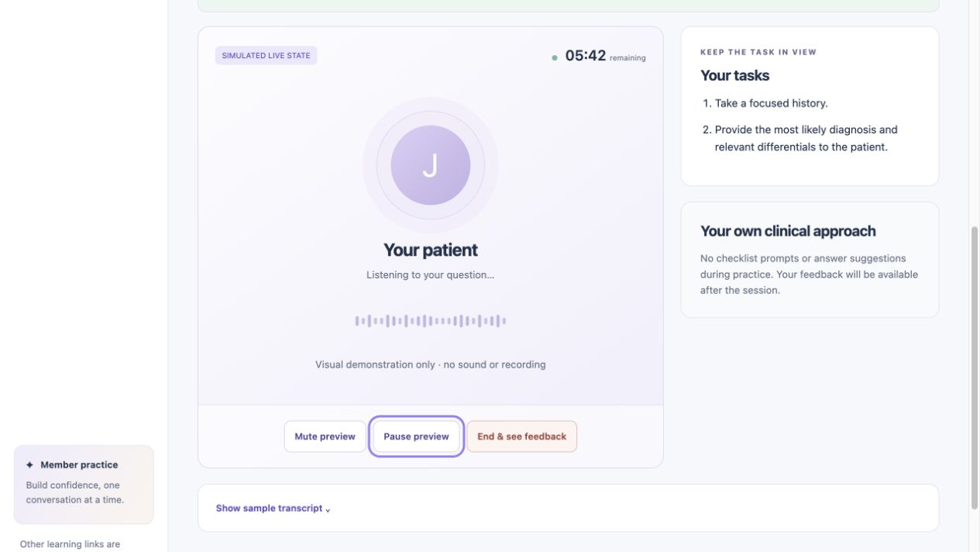
Task: Click the 'Your tasks' heading
Action: 734,75
